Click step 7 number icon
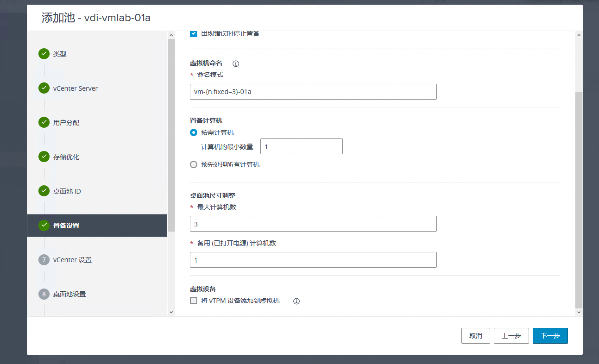 coord(44,260)
